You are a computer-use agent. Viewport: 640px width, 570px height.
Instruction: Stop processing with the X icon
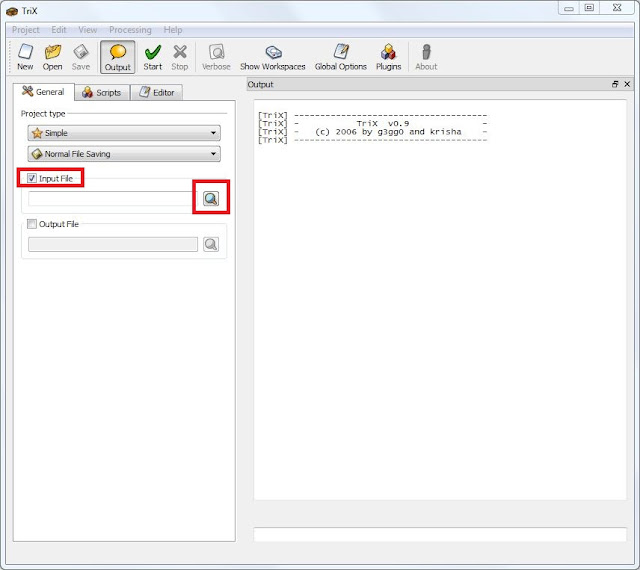tap(180, 57)
